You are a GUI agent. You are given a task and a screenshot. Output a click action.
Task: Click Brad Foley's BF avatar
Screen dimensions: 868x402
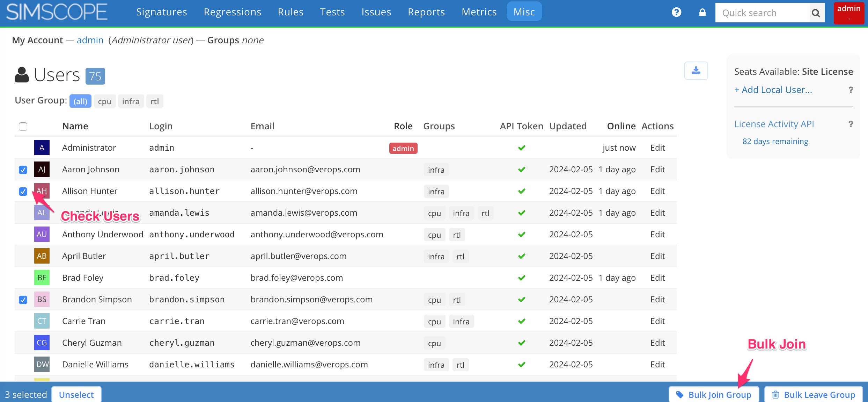[x=42, y=278]
